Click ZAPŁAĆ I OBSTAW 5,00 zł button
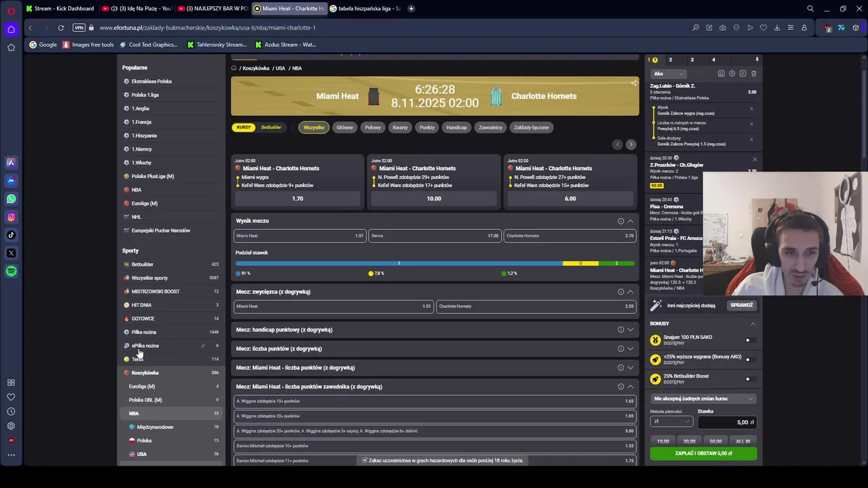Image resolution: width=868 pixels, height=488 pixels. click(703, 453)
